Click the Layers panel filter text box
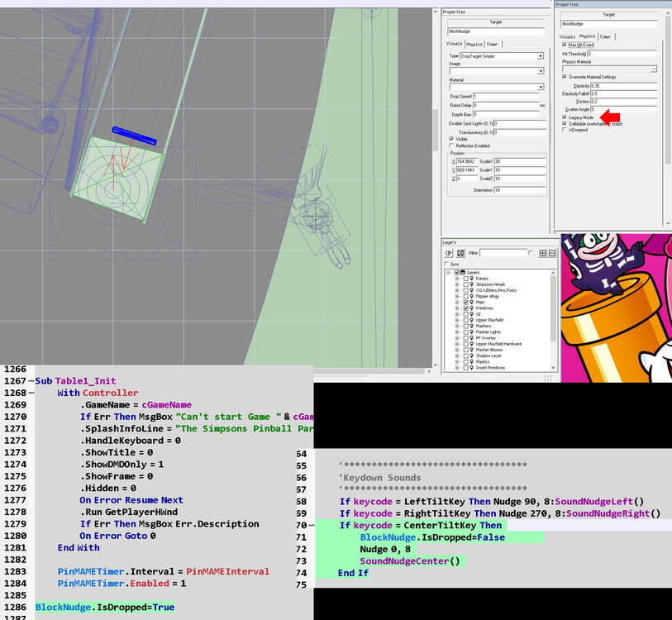The height and width of the screenshot is (620, 672). (503, 253)
